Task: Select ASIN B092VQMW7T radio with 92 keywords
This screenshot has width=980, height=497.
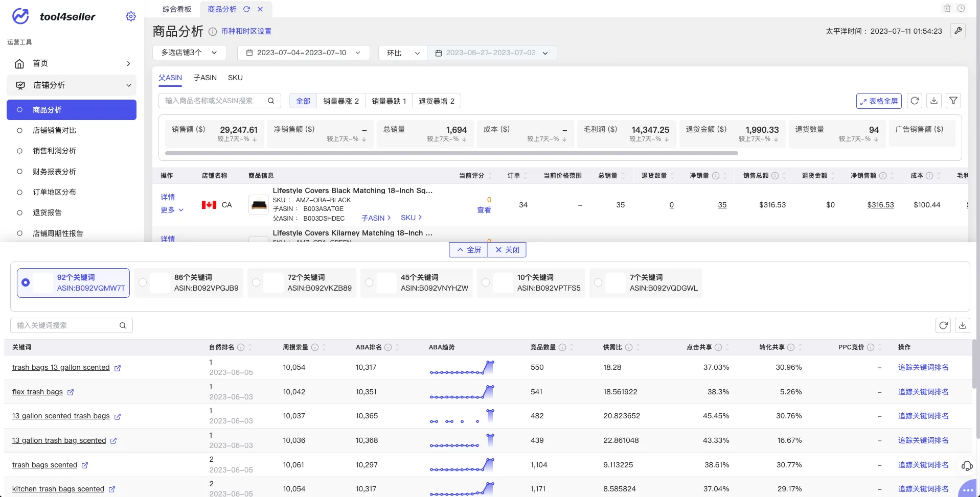Action: point(26,282)
